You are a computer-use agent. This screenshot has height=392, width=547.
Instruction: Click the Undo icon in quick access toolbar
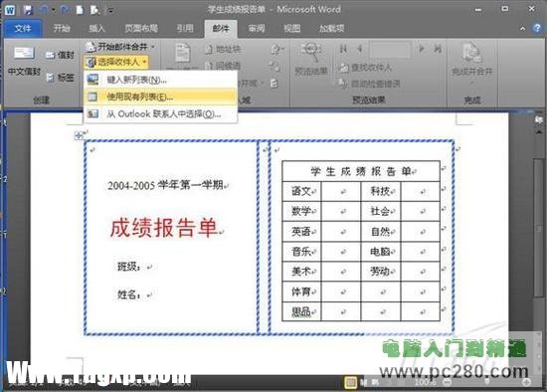(43, 10)
